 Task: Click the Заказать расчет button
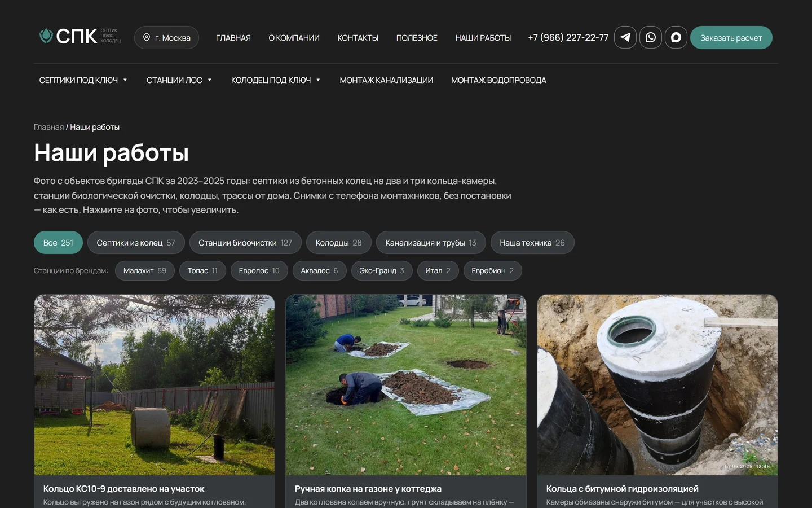click(x=731, y=37)
